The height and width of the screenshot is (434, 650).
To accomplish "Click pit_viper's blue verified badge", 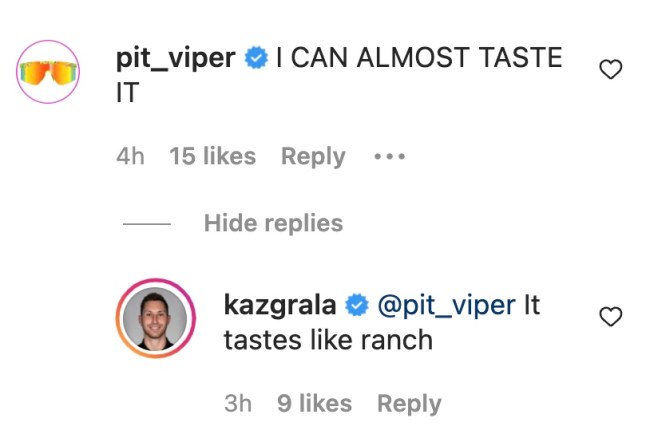I will [x=256, y=58].
